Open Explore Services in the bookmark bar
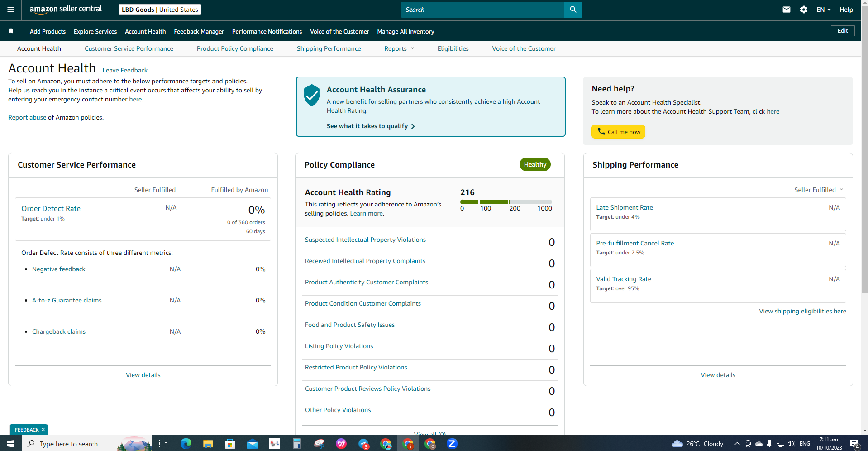The width and height of the screenshot is (868, 451). pyautogui.click(x=95, y=31)
